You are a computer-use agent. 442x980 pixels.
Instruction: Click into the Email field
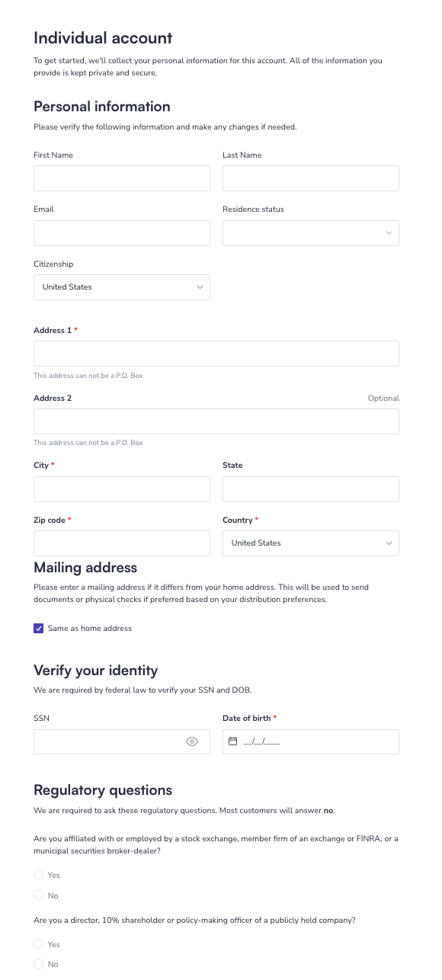point(122,233)
